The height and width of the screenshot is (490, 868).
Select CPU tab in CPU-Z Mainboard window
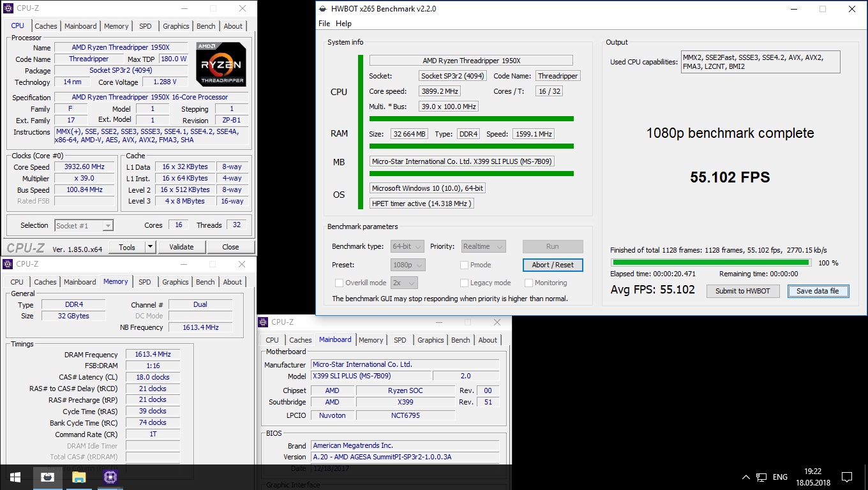[x=272, y=340]
